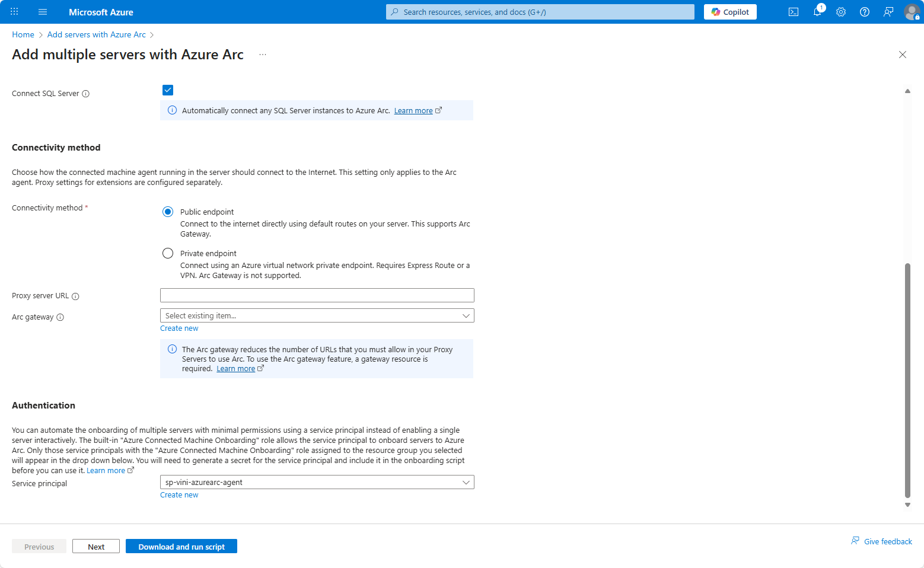The width and height of the screenshot is (924, 568).
Task: Launch Cloud Shell from the top bar
Action: pyautogui.click(x=793, y=12)
